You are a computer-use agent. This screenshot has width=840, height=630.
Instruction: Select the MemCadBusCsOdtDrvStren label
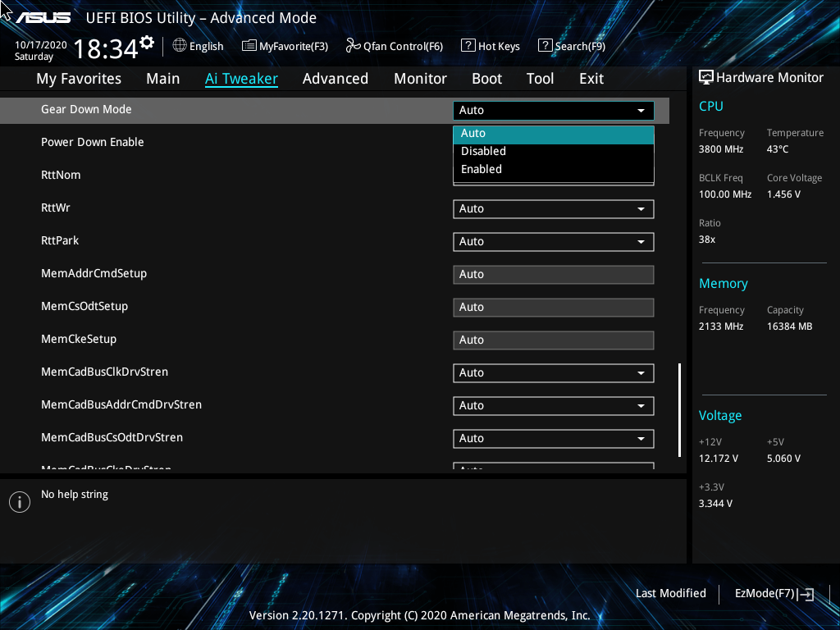112,437
